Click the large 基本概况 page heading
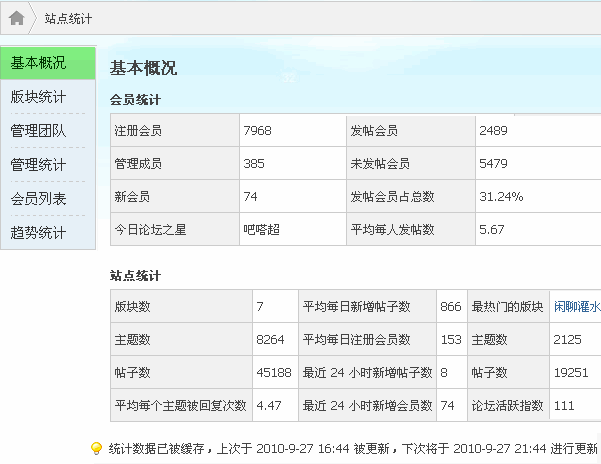Image resolution: width=601 pixels, height=464 pixels. pyautogui.click(x=143, y=68)
